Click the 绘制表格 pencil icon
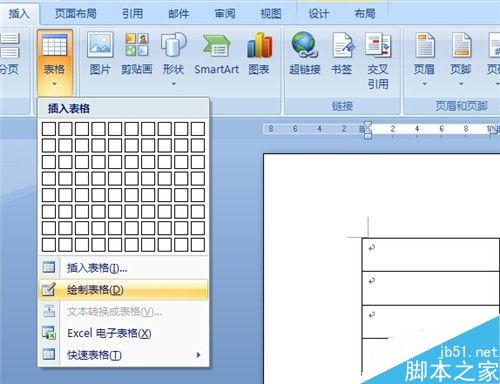Screen dimensions: 500x384 (49, 289)
